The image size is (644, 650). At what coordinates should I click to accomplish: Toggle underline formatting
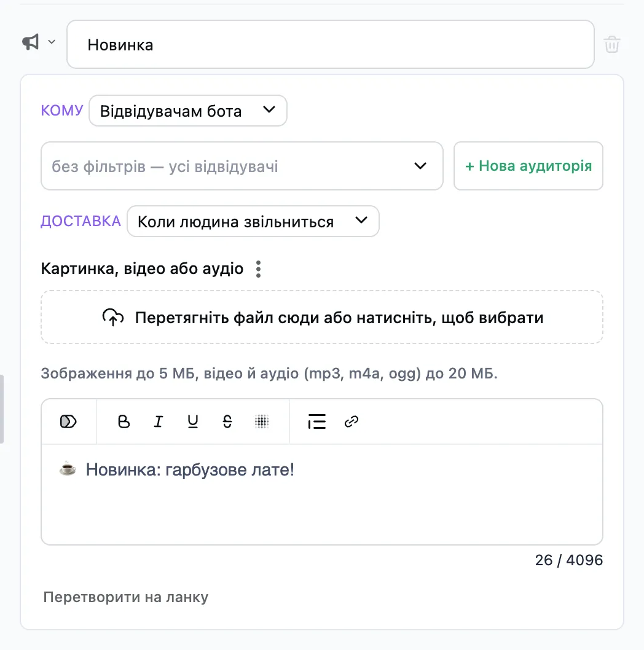(193, 421)
